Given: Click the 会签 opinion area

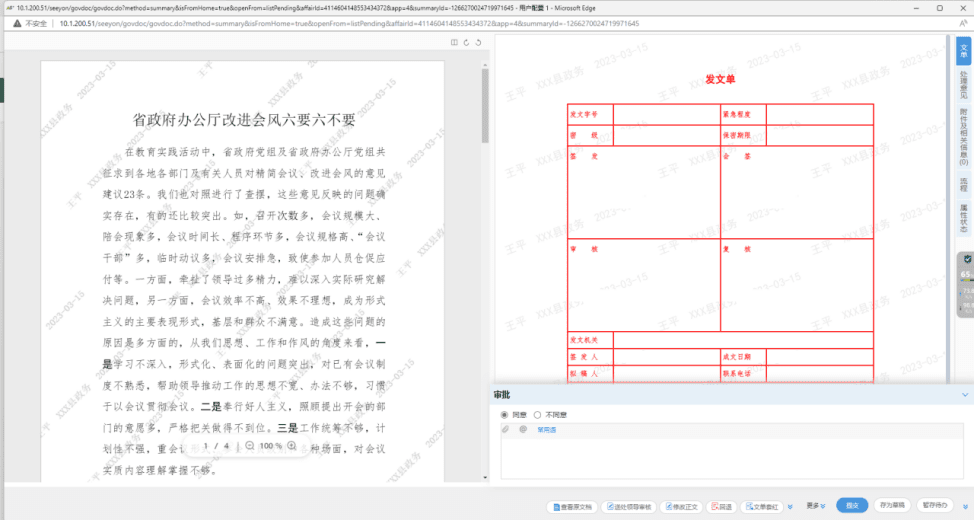Looking at the screenshot, I should point(797,192).
